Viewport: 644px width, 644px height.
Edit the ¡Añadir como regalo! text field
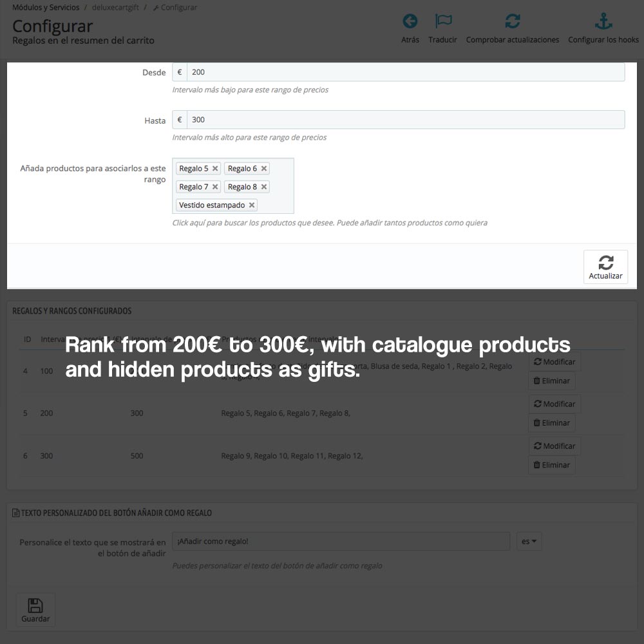pyautogui.click(x=341, y=542)
